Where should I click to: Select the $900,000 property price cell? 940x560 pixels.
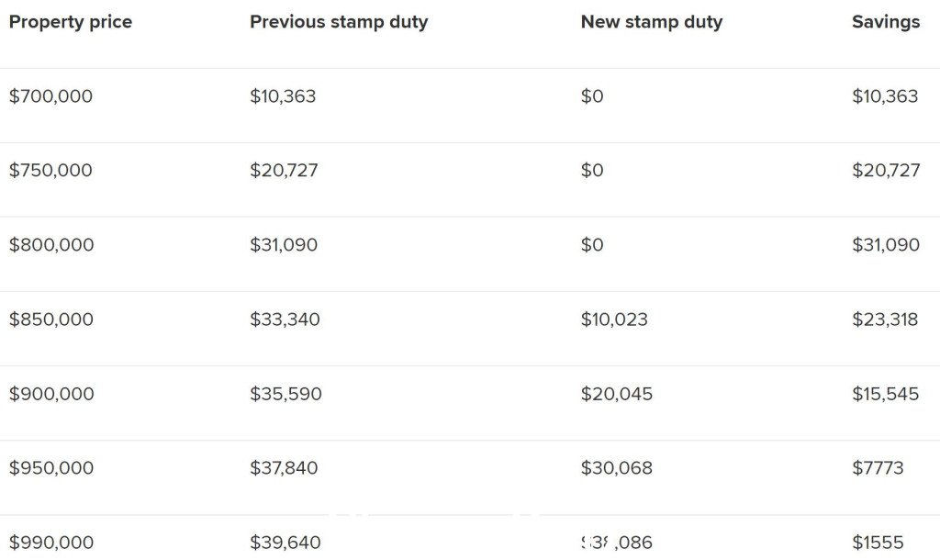click(51, 394)
